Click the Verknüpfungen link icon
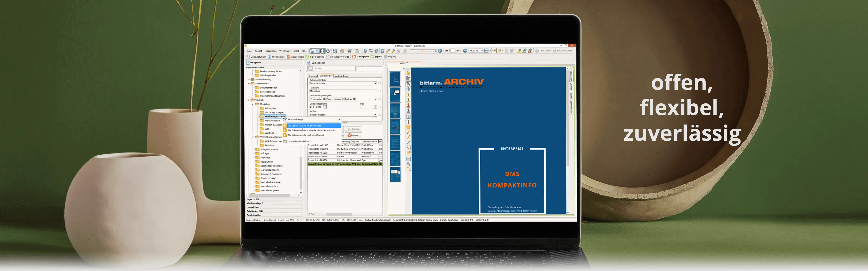Viewport: 868px width, 271px height. pyautogui.click(x=248, y=57)
